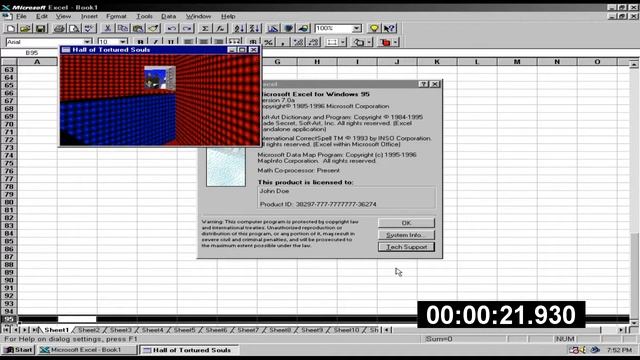
Task: Click OK in the About Excel dialog
Action: [406, 223]
